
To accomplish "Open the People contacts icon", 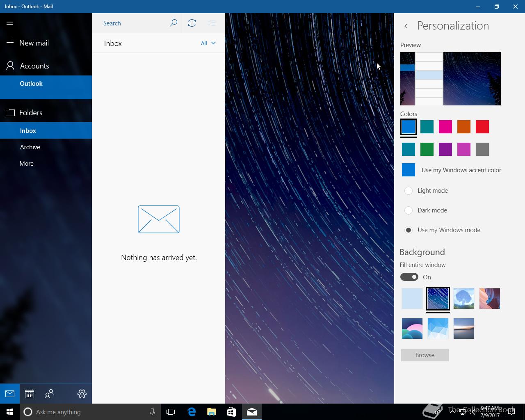I will 49,394.
